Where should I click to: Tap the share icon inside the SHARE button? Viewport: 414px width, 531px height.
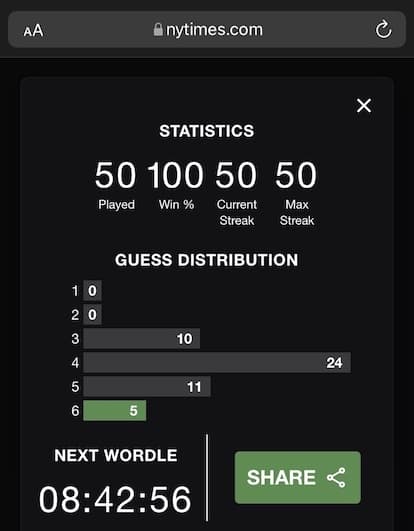pyautogui.click(x=336, y=477)
